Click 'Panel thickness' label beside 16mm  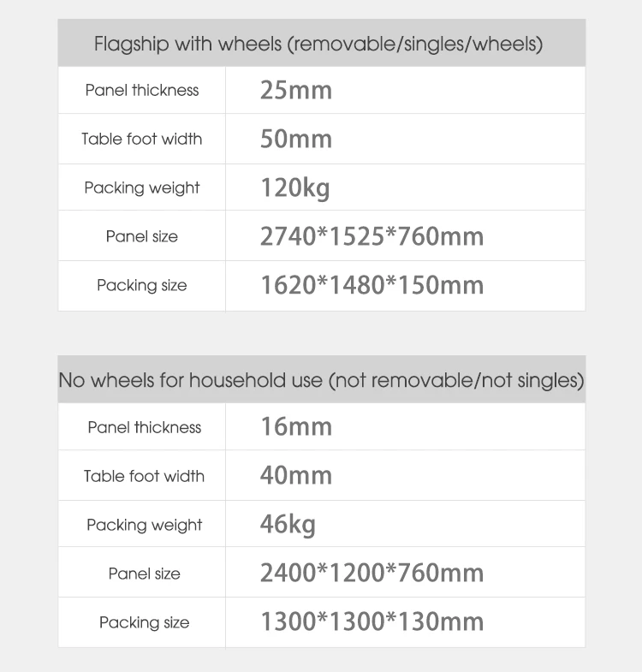(144, 427)
